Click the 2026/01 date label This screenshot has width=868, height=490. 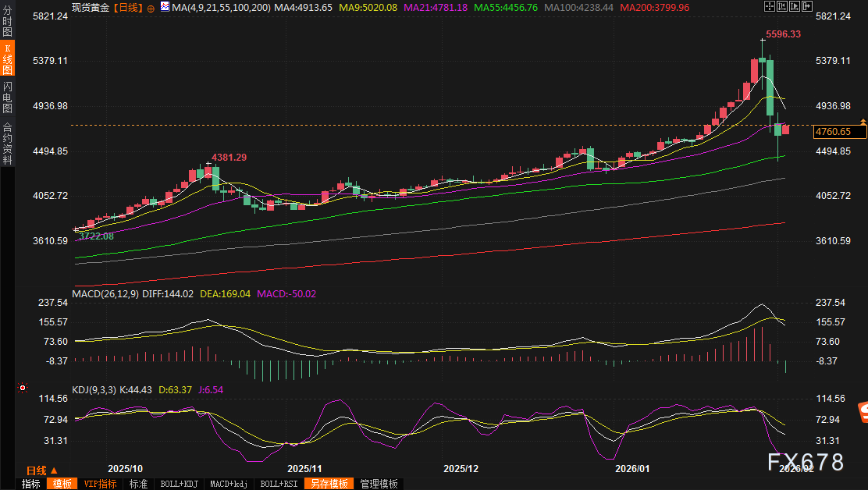(x=633, y=468)
